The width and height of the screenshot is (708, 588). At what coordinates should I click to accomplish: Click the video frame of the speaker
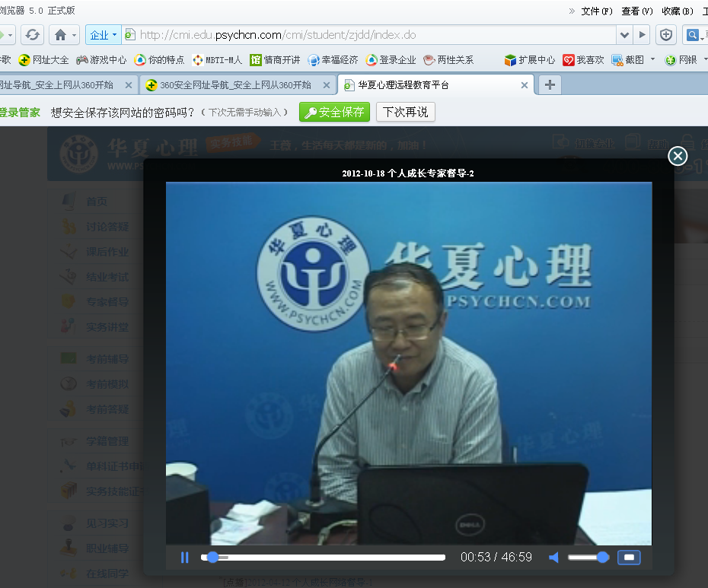point(409,364)
